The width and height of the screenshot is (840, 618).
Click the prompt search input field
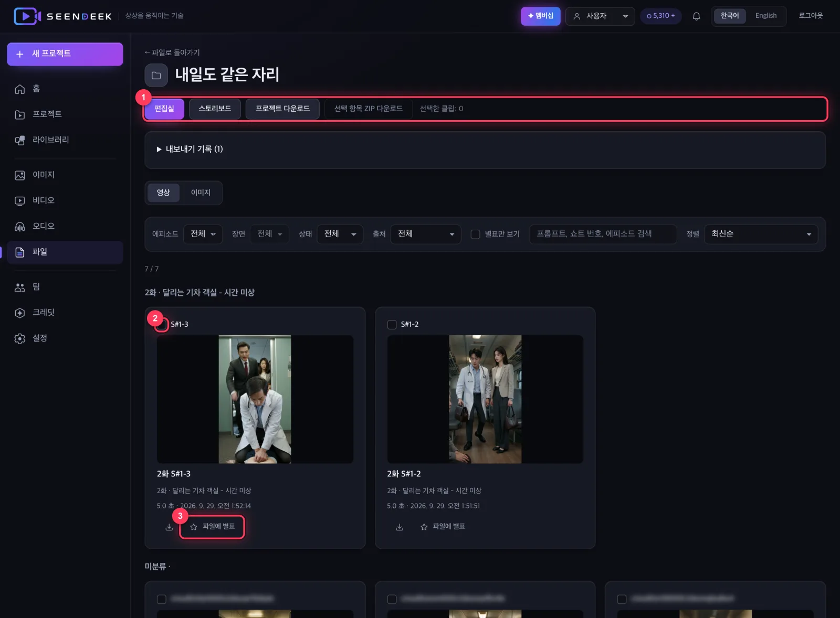603,234
